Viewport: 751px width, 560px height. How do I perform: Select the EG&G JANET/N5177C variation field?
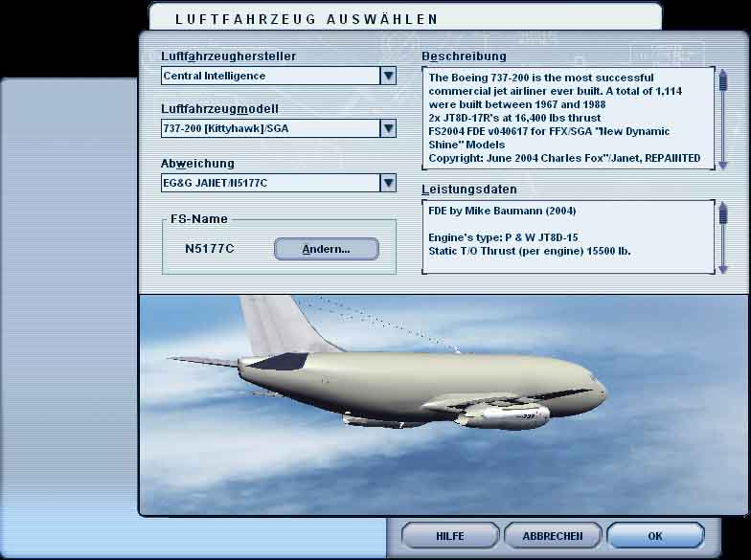[x=271, y=183]
